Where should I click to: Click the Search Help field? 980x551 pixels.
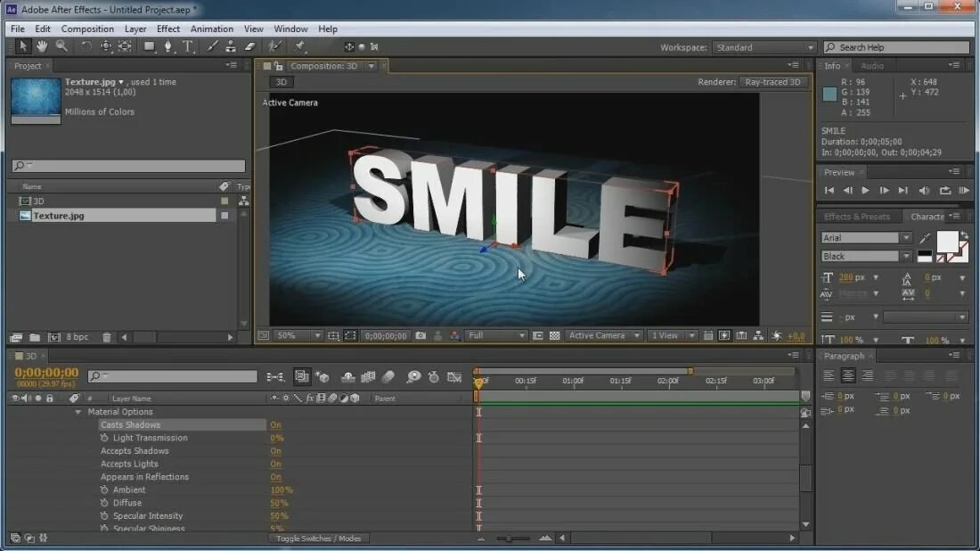coord(896,47)
